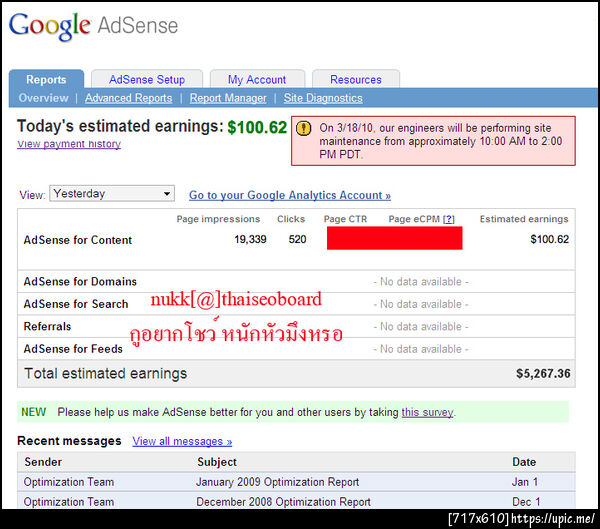The width and height of the screenshot is (600, 529).
Task: Select the AdSense for Feeds row label
Action: click(73, 349)
